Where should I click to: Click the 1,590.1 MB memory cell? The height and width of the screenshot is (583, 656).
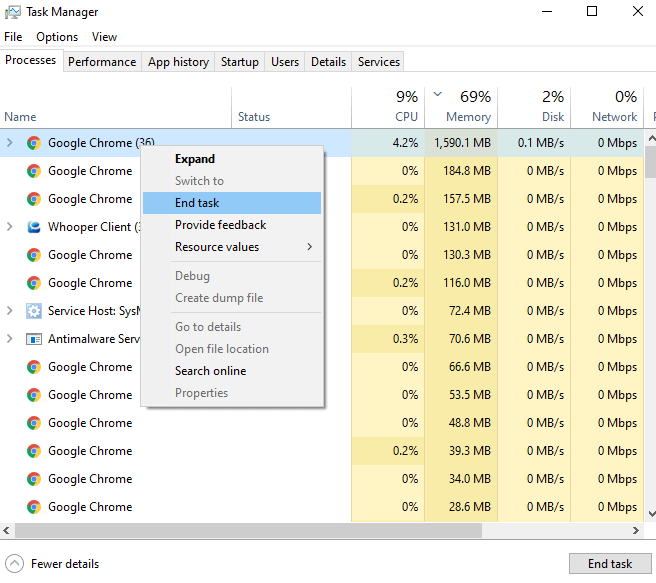461,143
